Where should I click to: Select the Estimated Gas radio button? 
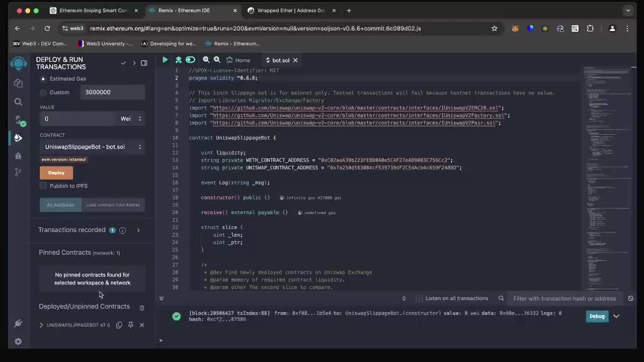[x=43, y=79]
